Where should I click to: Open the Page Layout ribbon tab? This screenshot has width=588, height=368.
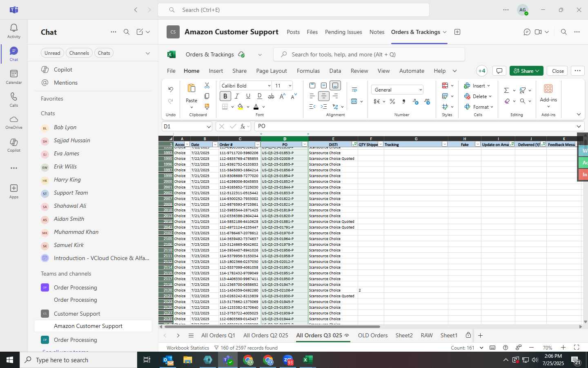click(x=272, y=71)
